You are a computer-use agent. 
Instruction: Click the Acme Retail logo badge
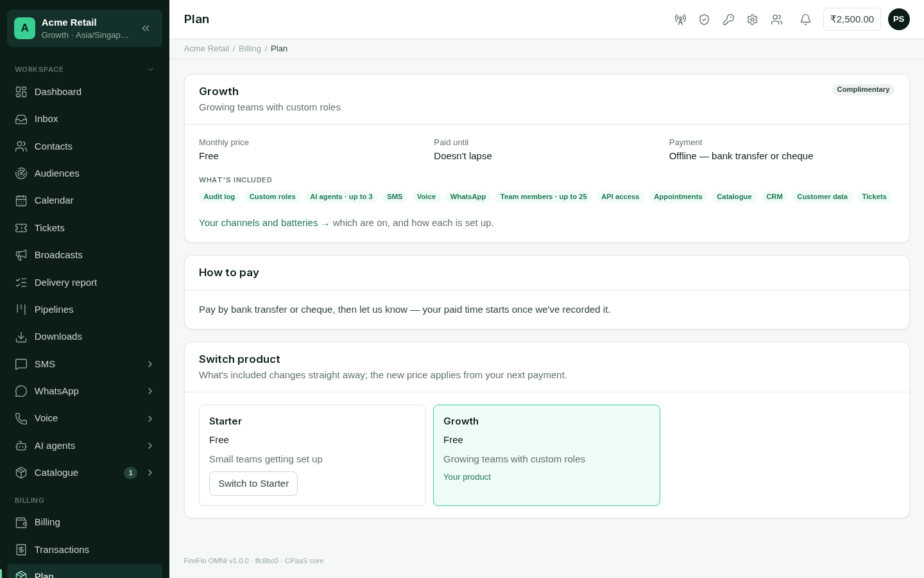pyautogui.click(x=24, y=28)
